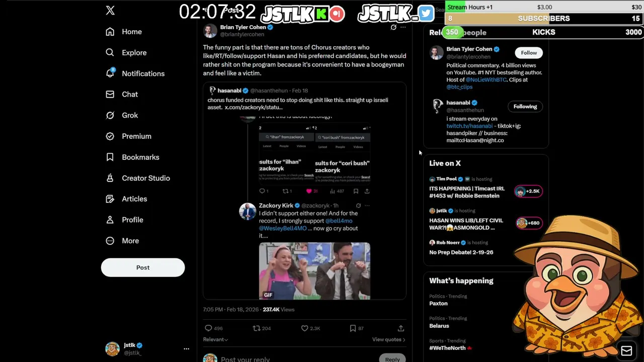Open the dancing GIF thumbnail
This screenshot has width=644, height=362.
[314, 271]
